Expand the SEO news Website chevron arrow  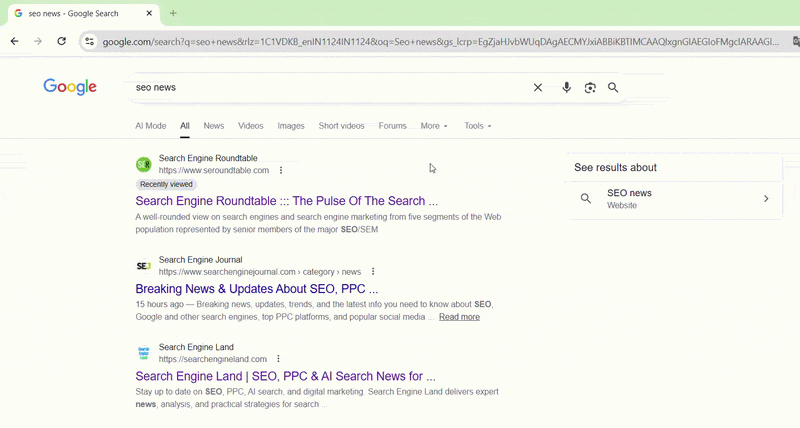(766, 198)
